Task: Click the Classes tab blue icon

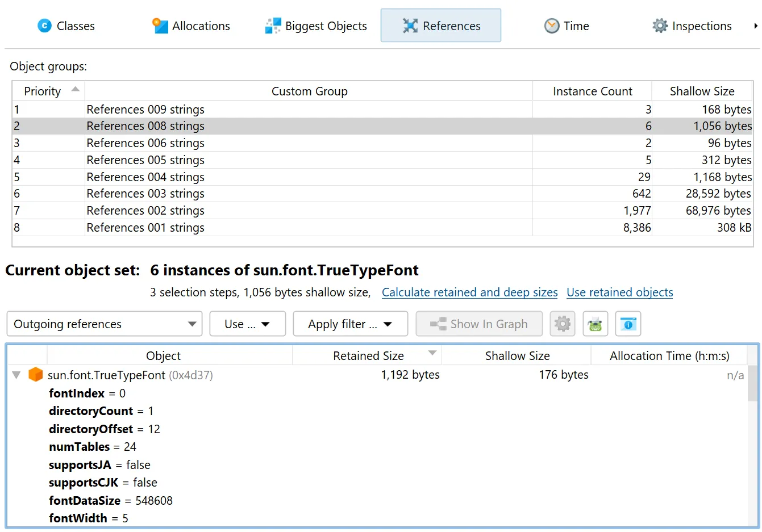Action: [x=44, y=26]
